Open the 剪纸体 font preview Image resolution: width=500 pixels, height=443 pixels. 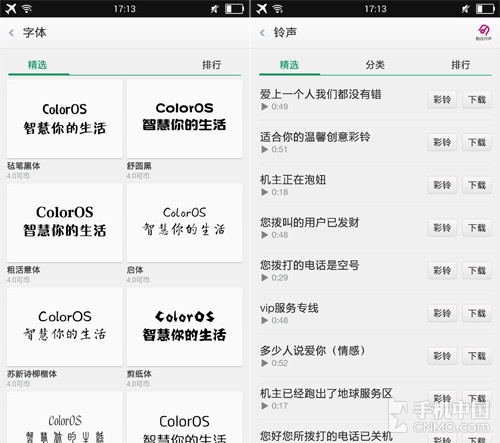point(184,327)
